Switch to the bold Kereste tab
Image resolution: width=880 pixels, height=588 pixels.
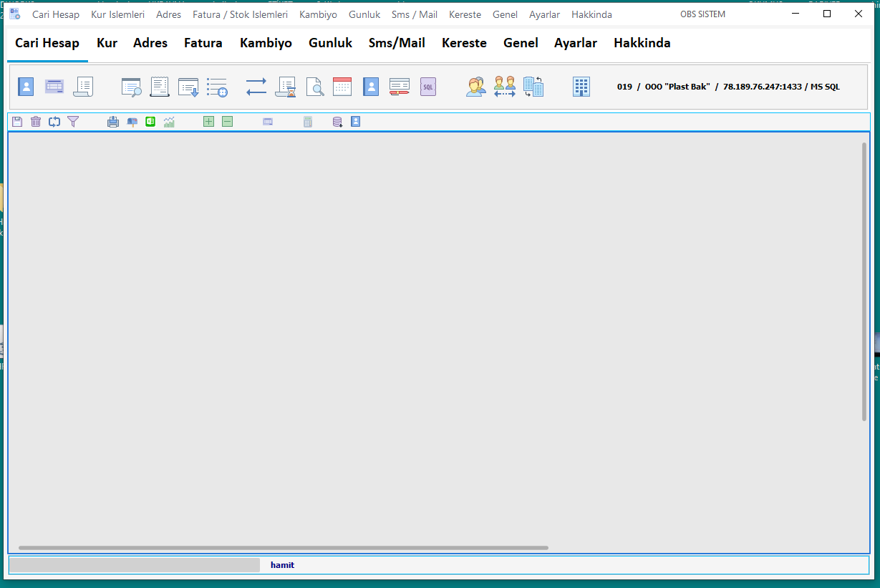(464, 43)
